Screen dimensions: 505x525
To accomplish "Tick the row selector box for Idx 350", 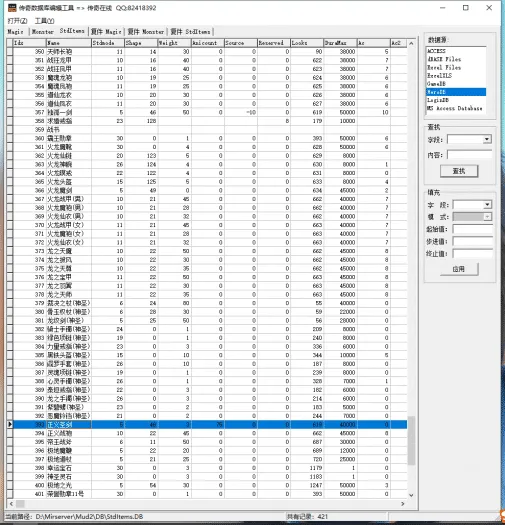I will coord(10,52).
